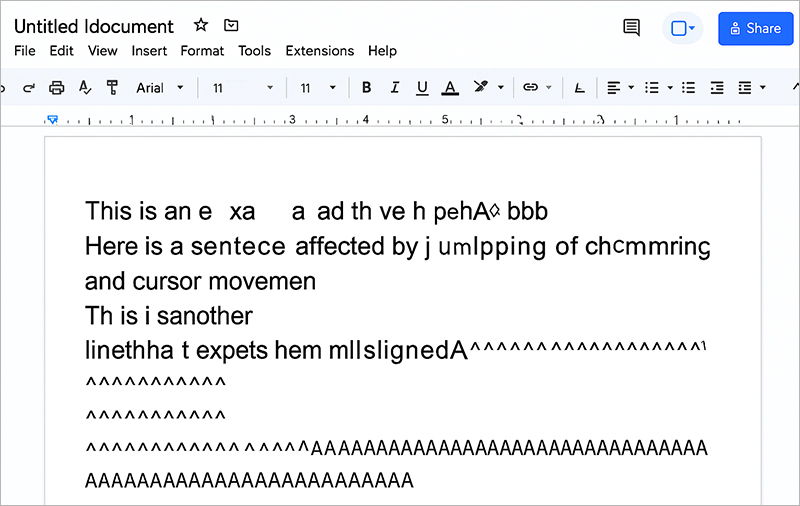Print the document with printer icon
Viewport: 800px width, 506px height.
[56, 88]
